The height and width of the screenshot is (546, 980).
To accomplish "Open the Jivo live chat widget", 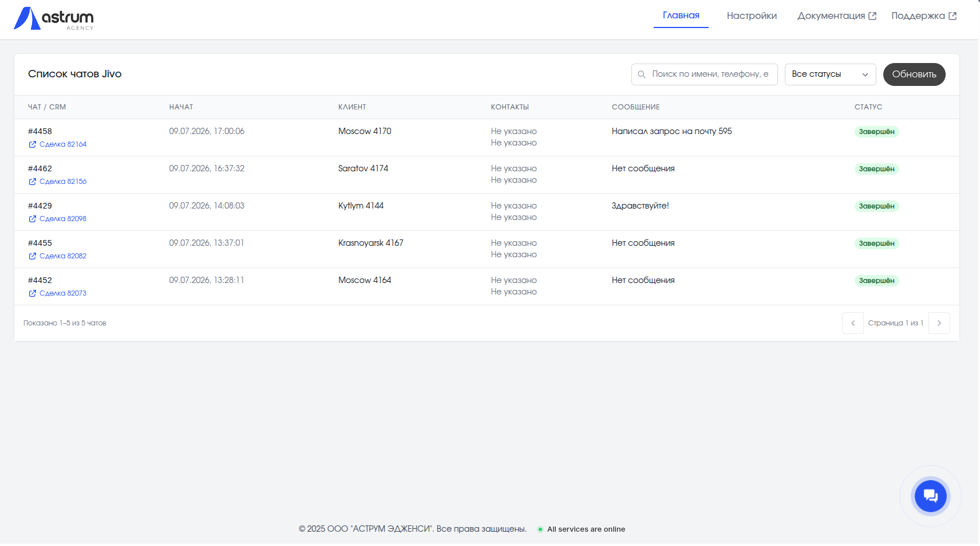I will (930, 496).
